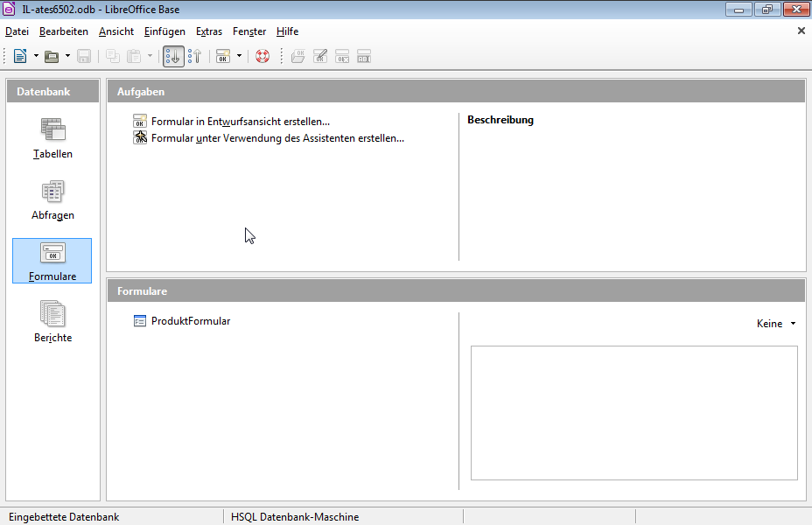The height and width of the screenshot is (525, 812).
Task: Click the Open file folder icon
Action: tap(52, 56)
